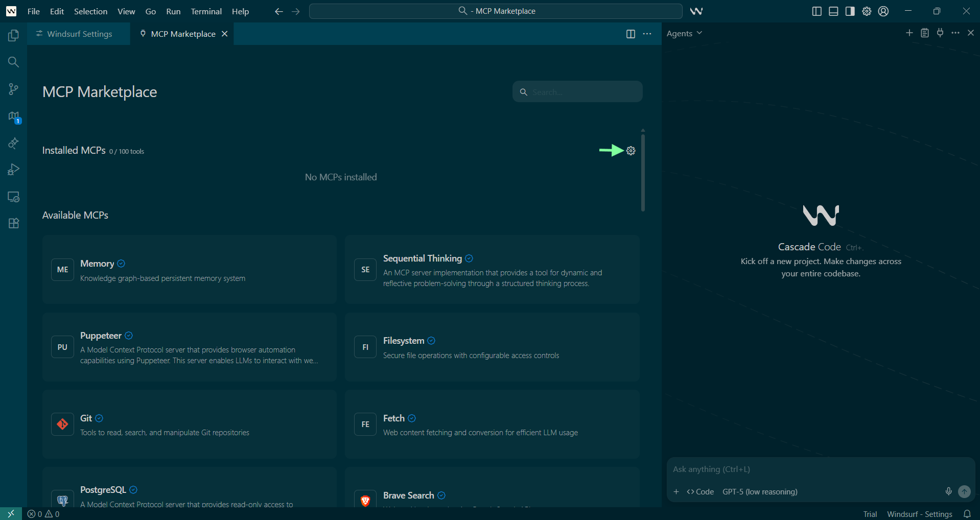Screen dimensions: 980x520
Task: Open the Extensions view
Action: pyautogui.click(x=14, y=223)
